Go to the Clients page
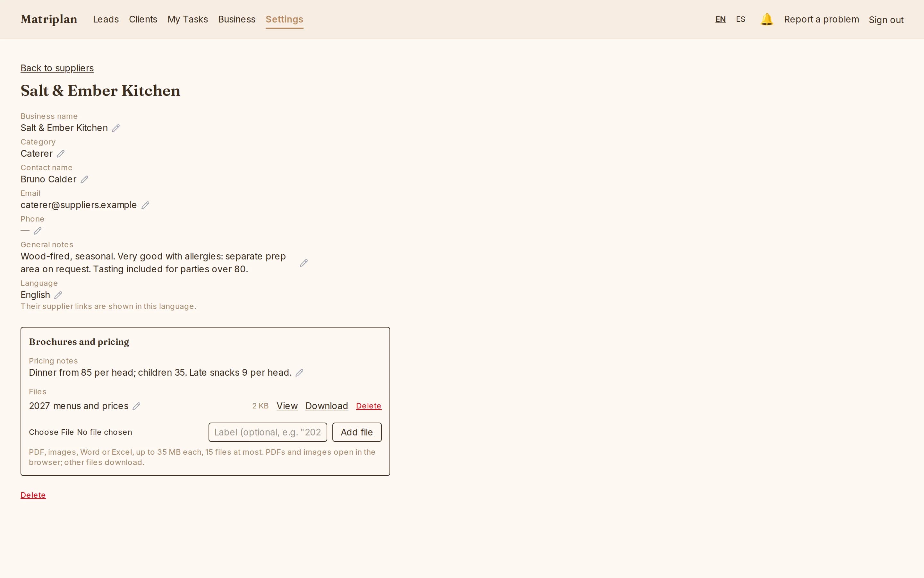This screenshot has height=578, width=924. pos(143,19)
